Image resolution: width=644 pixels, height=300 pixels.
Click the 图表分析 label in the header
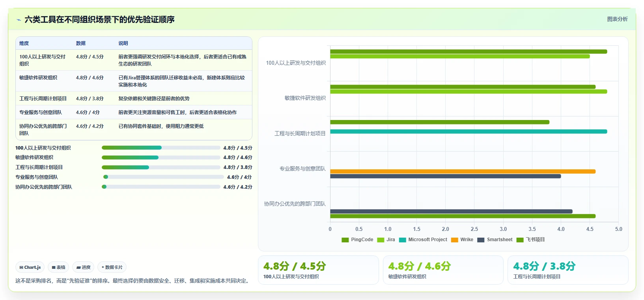pyautogui.click(x=617, y=19)
